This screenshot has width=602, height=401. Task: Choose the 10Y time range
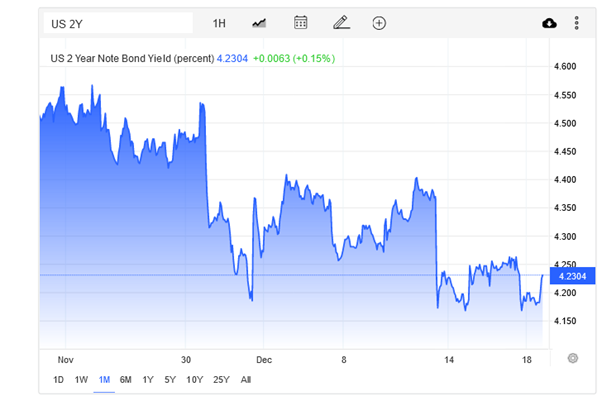pos(194,380)
